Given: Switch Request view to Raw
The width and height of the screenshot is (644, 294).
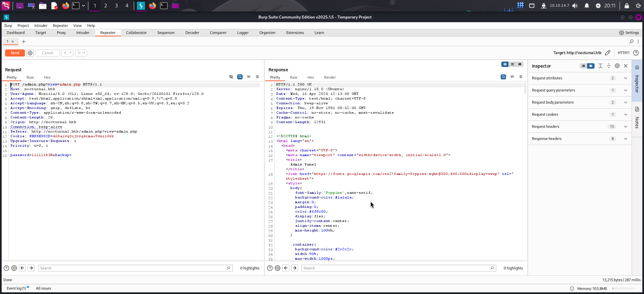Looking at the screenshot, I should 30,77.
